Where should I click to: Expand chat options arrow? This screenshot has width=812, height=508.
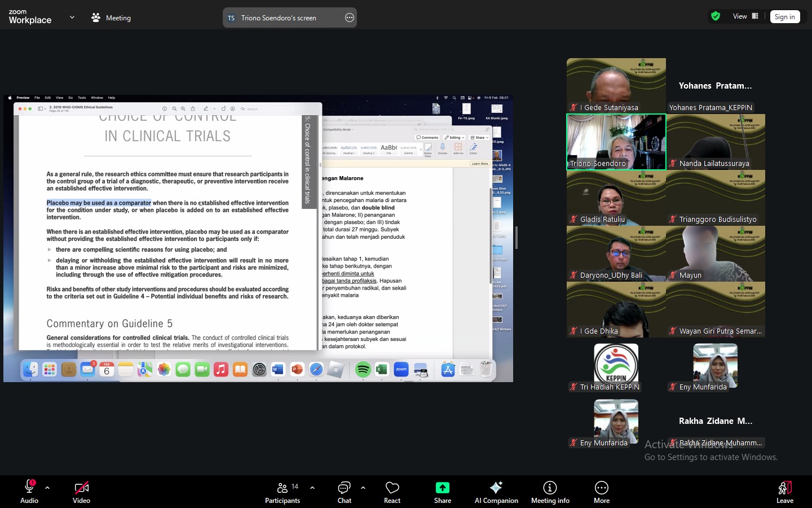(363, 488)
